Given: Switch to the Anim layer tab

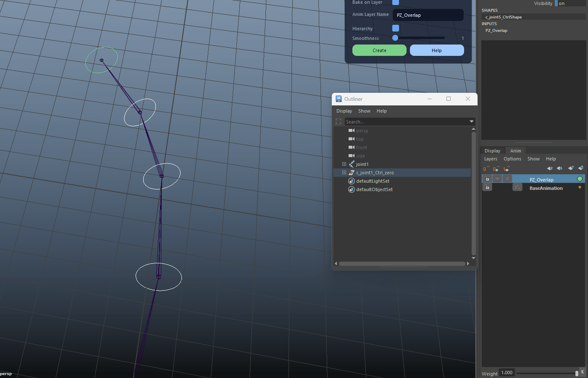Looking at the screenshot, I should pos(515,151).
